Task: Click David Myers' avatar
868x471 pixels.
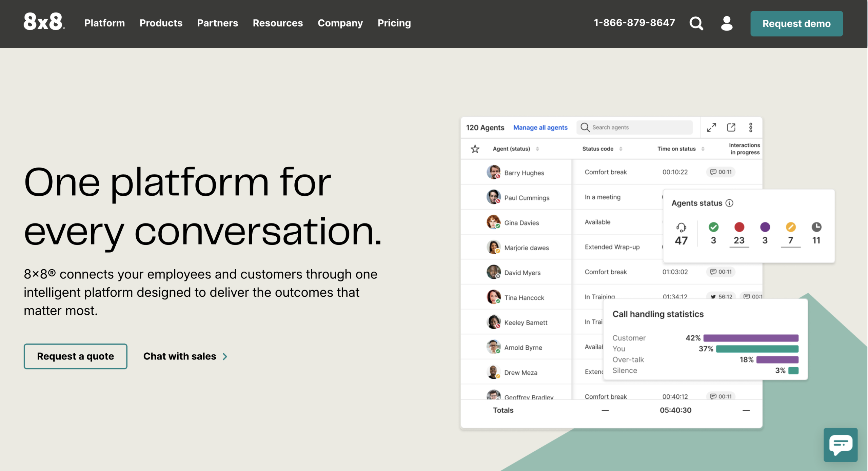Action: [x=494, y=272]
